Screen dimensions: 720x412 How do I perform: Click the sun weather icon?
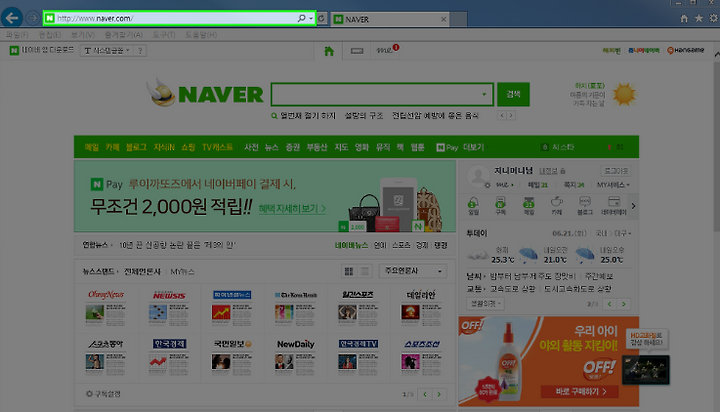pos(624,95)
